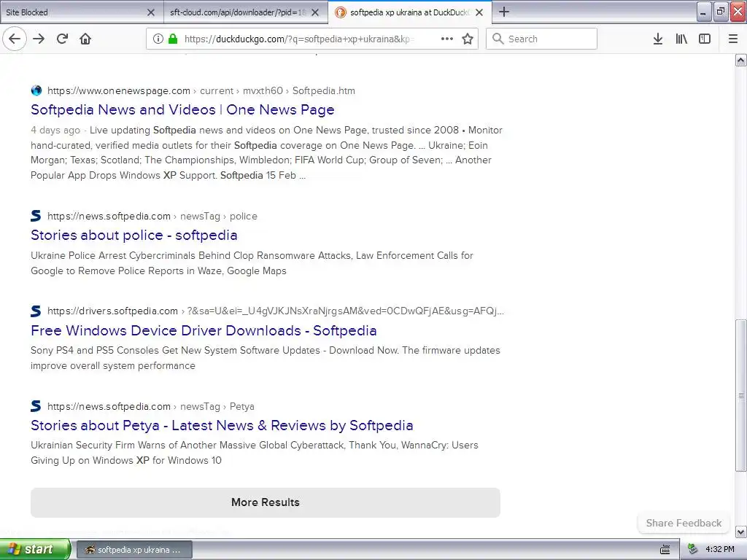The width and height of the screenshot is (747, 560).
Task: Click the network tray icon near clock
Action: pos(693,550)
